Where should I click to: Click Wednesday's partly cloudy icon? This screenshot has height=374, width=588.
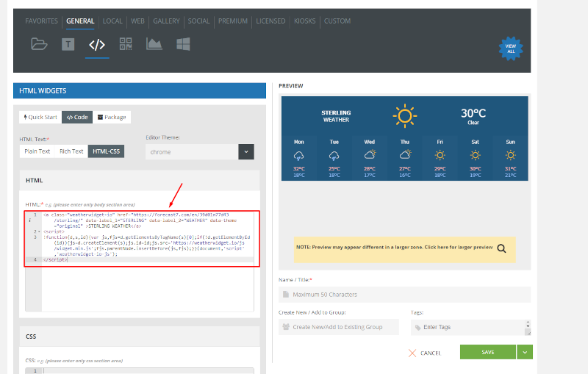(x=370, y=155)
